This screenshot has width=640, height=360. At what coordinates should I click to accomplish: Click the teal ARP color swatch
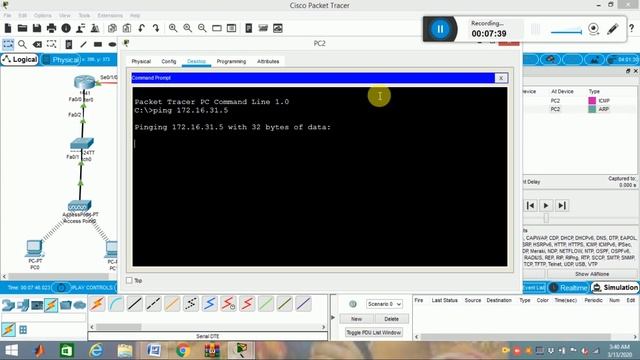coord(592,109)
